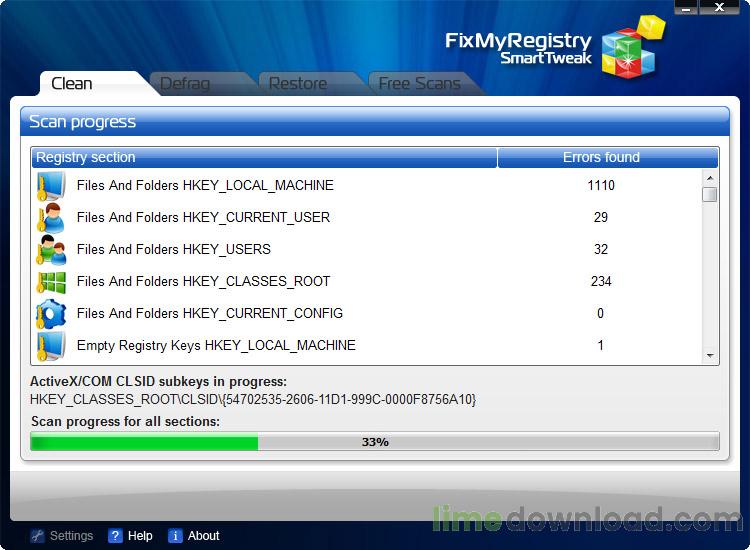Click the HKEY_LOCAL_MACHINE computer key icon in first row
Viewport: 750px width, 550px height.
pyautogui.click(x=51, y=186)
